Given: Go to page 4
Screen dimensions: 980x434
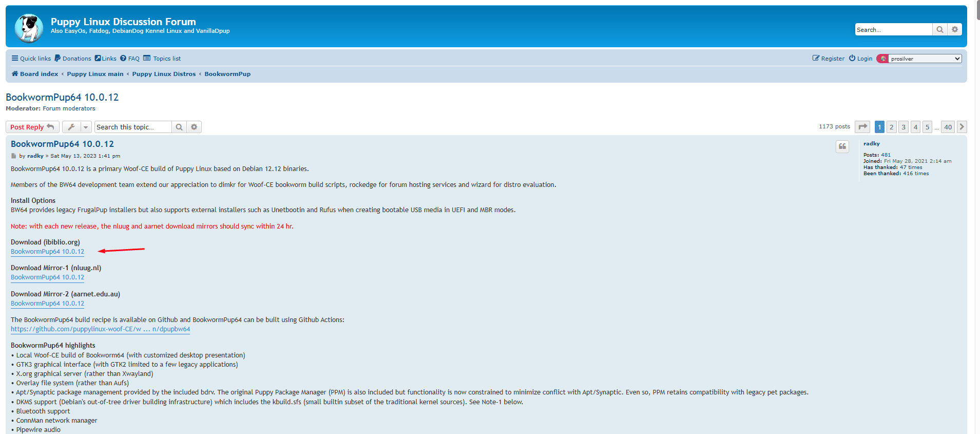Looking at the screenshot, I should [x=915, y=127].
